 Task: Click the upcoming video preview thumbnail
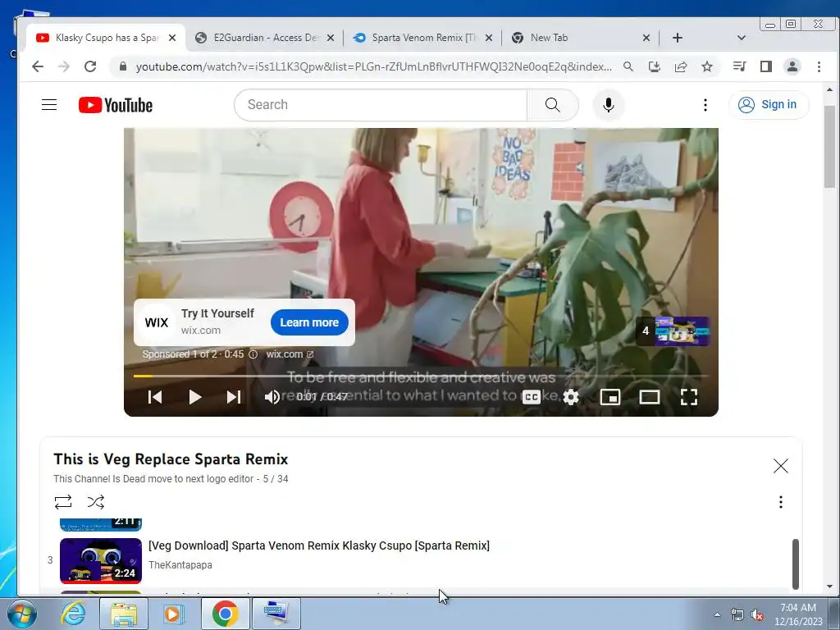(x=682, y=331)
